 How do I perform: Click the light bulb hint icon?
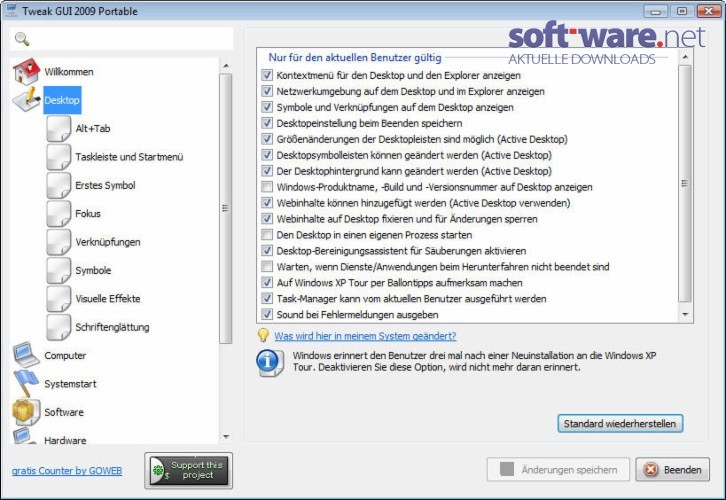pyautogui.click(x=263, y=335)
